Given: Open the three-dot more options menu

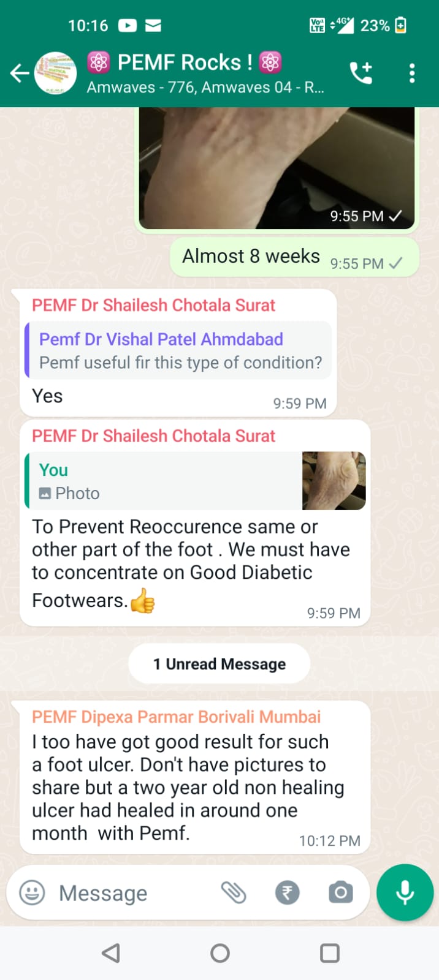Looking at the screenshot, I should tap(412, 73).
